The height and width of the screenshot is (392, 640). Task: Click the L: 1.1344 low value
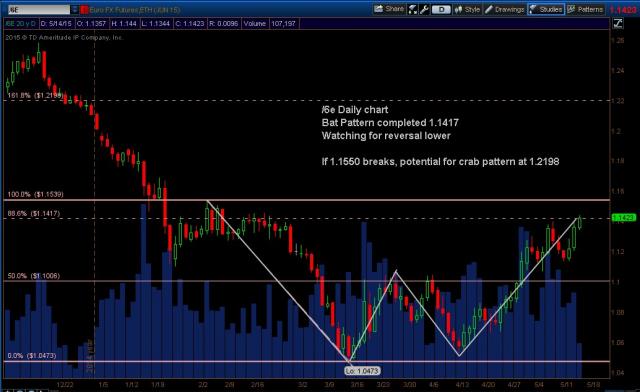[x=156, y=24]
